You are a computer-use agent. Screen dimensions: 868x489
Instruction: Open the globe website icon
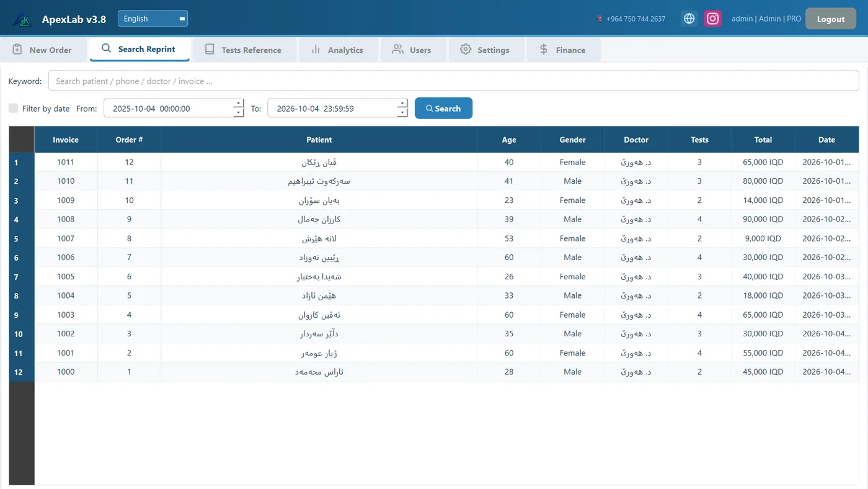coord(689,19)
